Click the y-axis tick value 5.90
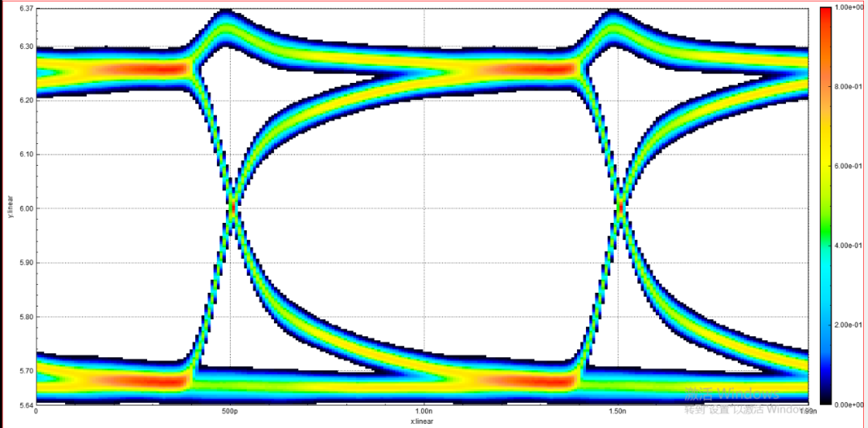The width and height of the screenshot is (868, 428). (27, 263)
